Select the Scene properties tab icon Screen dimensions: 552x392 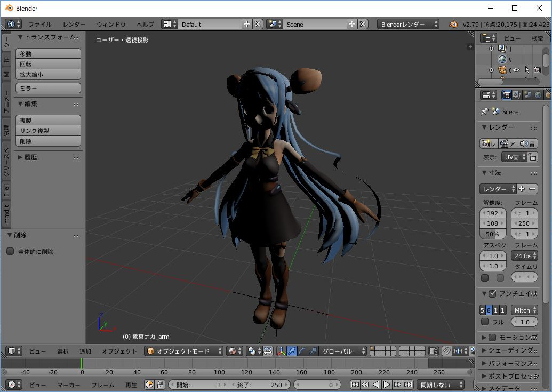pyautogui.click(x=527, y=94)
